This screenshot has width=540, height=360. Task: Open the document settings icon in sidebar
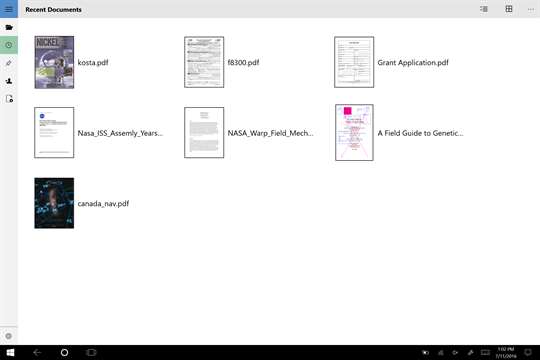[9, 99]
